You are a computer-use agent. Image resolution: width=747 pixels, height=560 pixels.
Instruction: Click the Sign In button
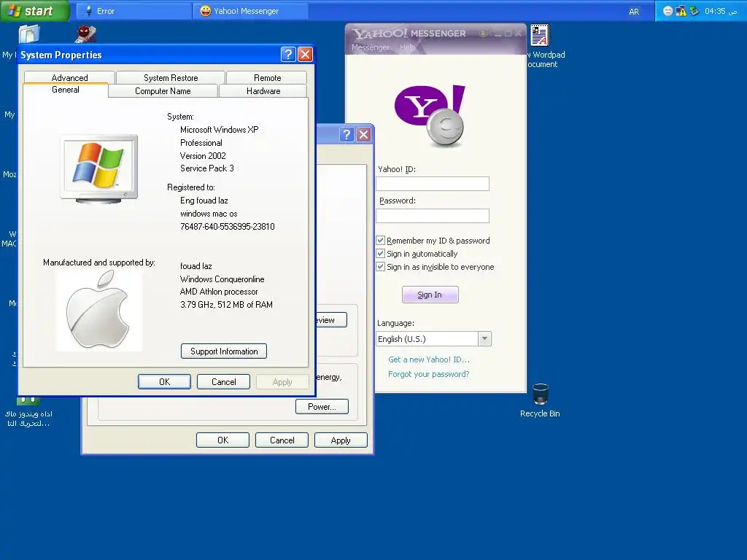(430, 295)
